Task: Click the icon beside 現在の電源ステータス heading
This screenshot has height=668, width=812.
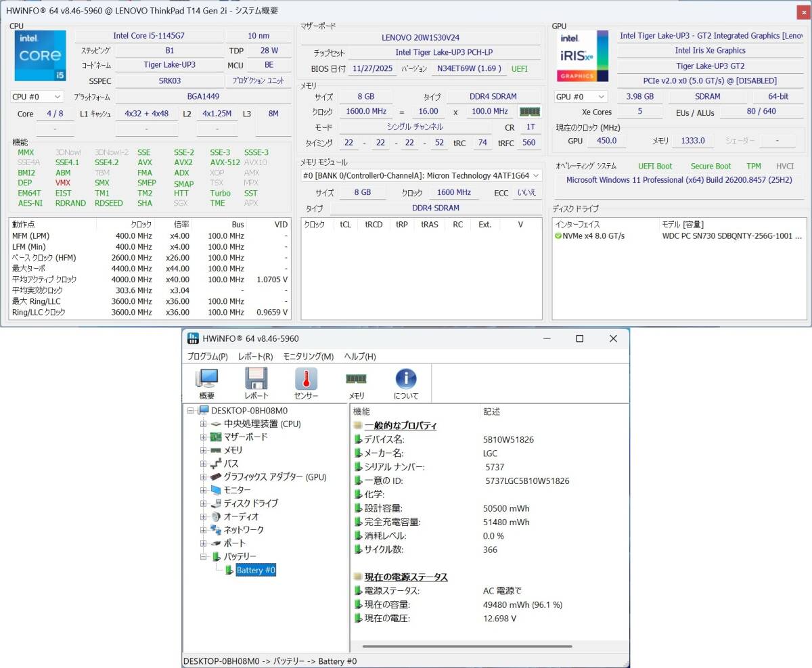Action: [x=358, y=577]
